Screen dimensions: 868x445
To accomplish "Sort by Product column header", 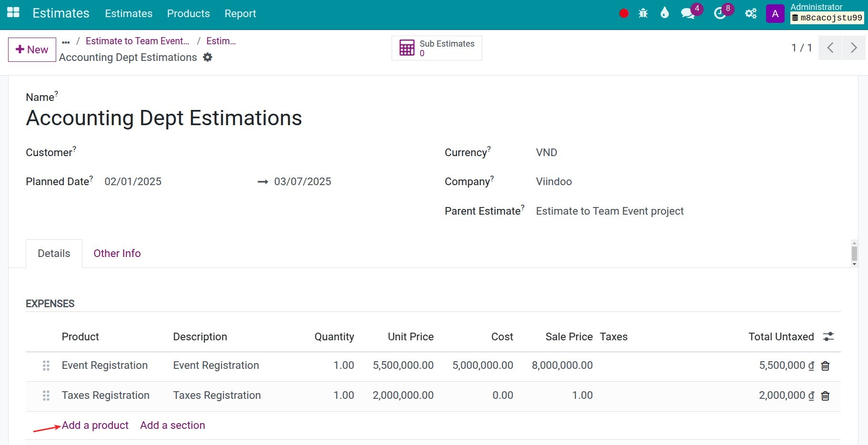I will (80, 336).
